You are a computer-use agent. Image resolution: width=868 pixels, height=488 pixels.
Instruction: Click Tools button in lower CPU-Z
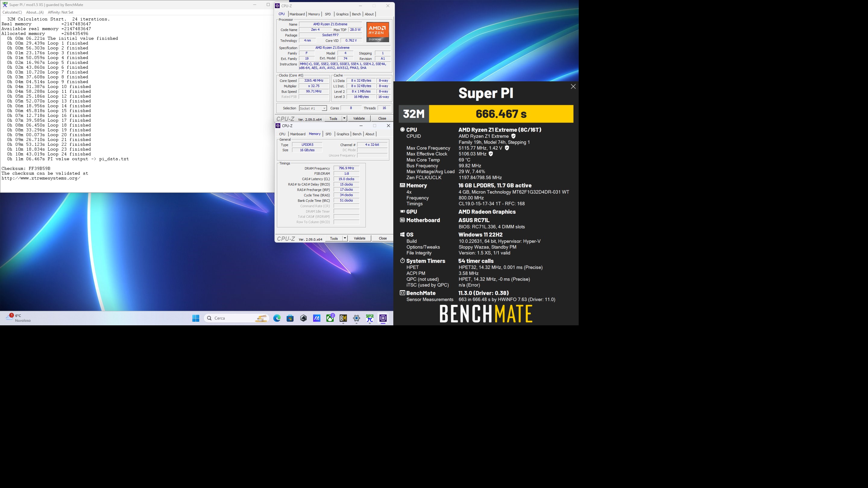pyautogui.click(x=334, y=239)
